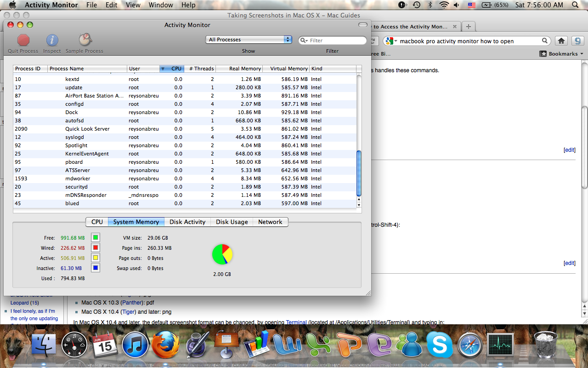Open the Bookmarks dropdown in Firefox
The height and width of the screenshot is (368, 588).
[561, 54]
